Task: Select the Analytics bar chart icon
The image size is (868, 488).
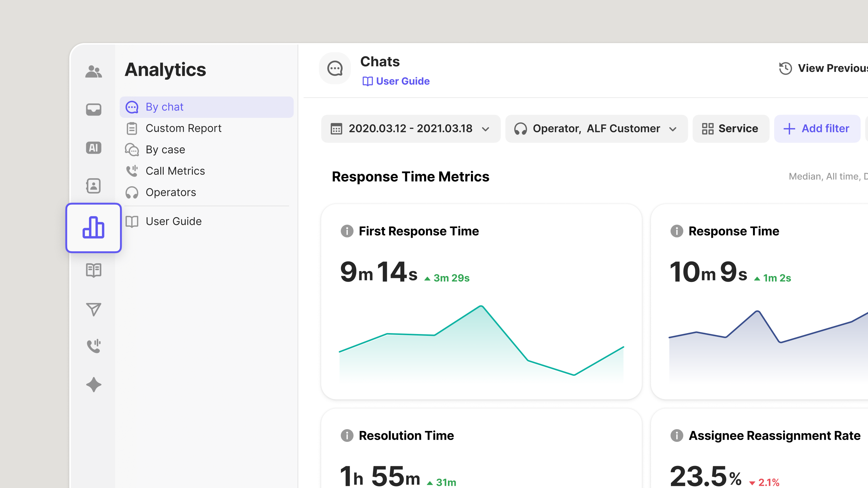Action: (93, 228)
